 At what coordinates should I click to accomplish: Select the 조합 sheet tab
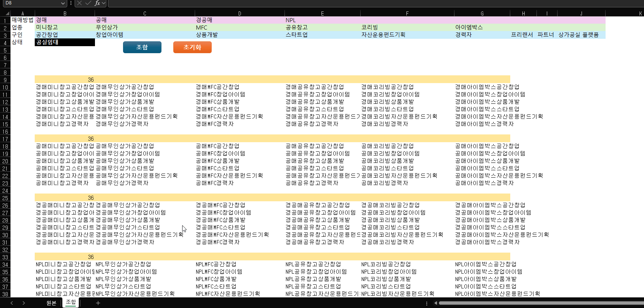coord(71,302)
